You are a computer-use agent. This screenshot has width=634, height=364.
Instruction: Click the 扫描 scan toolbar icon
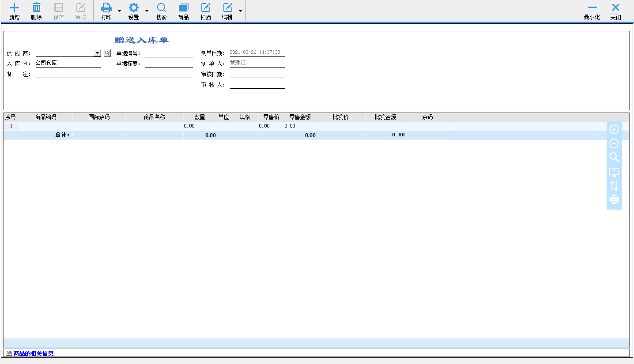pos(206,8)
